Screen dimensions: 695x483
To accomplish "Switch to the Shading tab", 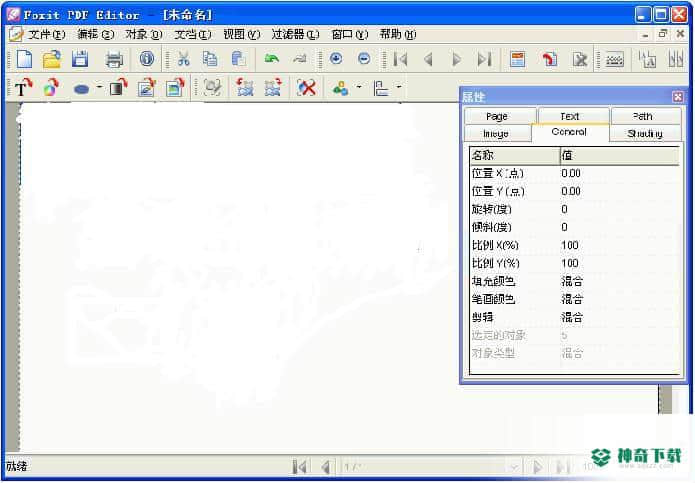I will point(645,133).
